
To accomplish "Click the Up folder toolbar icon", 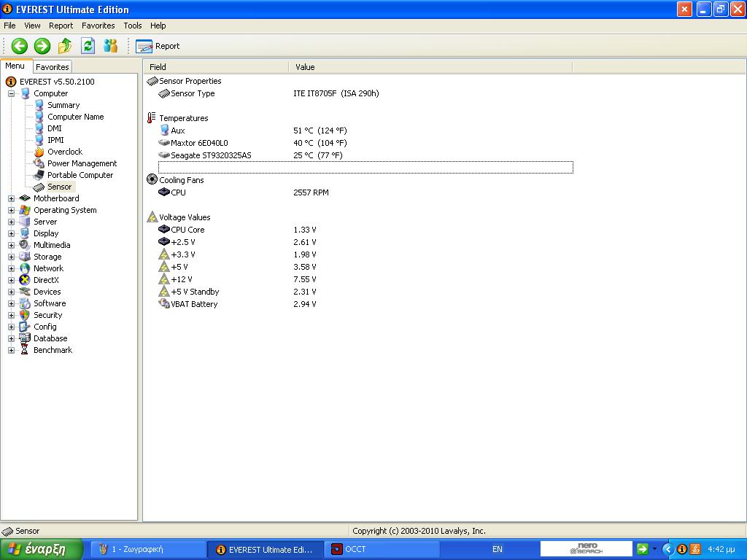I will [65, 46].
